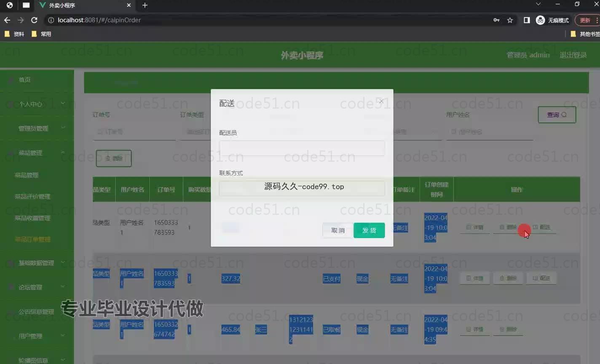
Task: Click the address bar URL
Action: click(x=99, y=20)
